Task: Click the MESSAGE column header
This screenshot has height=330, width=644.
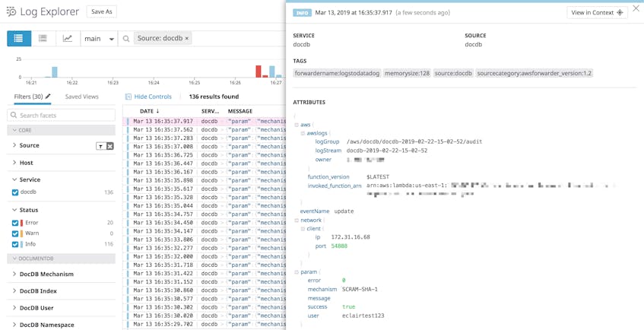Action: click(240, 111)
